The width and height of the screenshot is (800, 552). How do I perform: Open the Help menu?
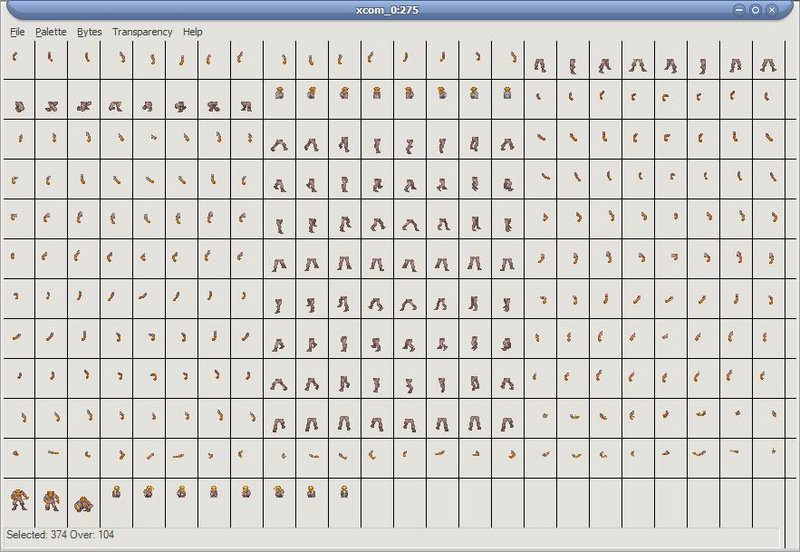[x=192, y=32]
